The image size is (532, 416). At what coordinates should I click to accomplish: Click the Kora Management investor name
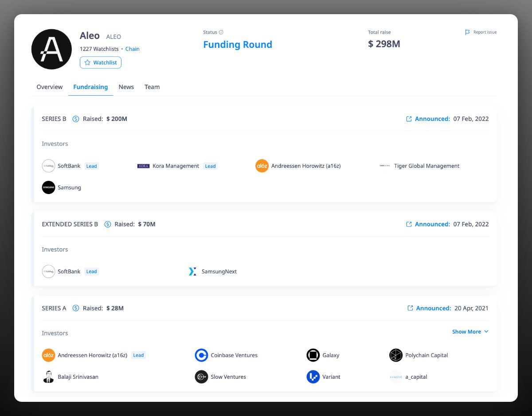tap(176, 166)
